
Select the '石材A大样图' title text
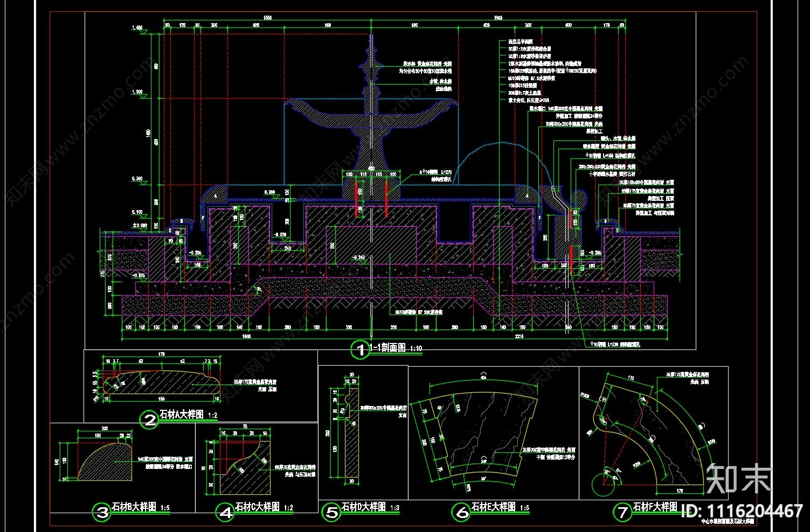point(182,414)
